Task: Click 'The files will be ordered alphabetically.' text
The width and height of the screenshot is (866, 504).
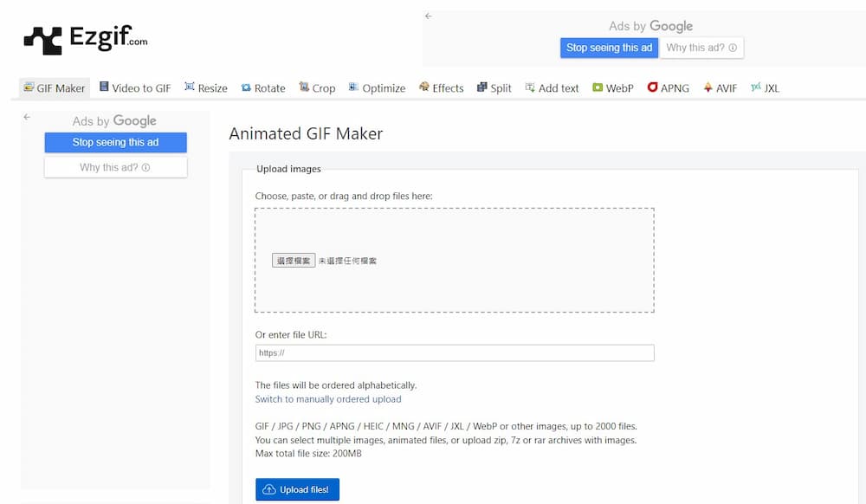Action: [336, 385]
